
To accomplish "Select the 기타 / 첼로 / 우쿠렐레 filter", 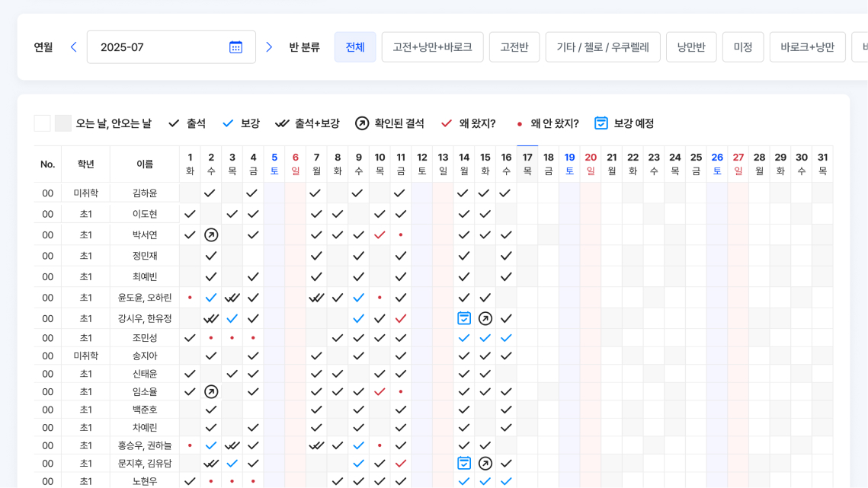I will pyautogui.click(x=602, y=46).
